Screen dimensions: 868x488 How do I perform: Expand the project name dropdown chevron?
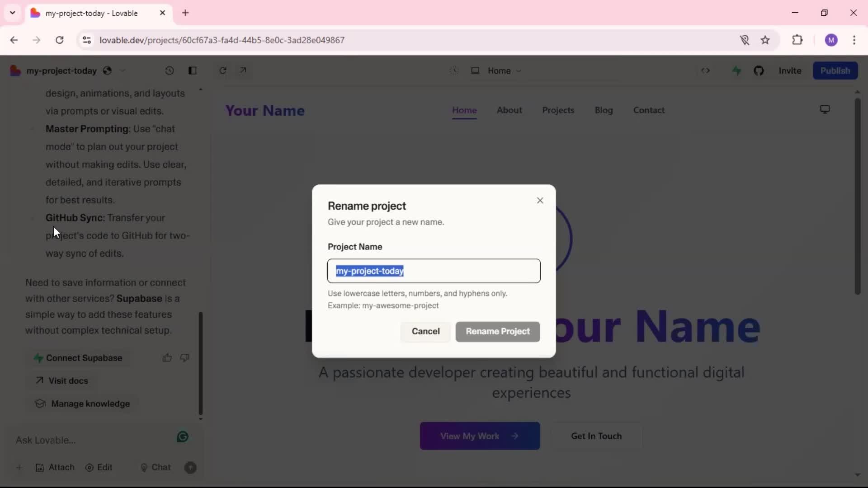point(123,71)
